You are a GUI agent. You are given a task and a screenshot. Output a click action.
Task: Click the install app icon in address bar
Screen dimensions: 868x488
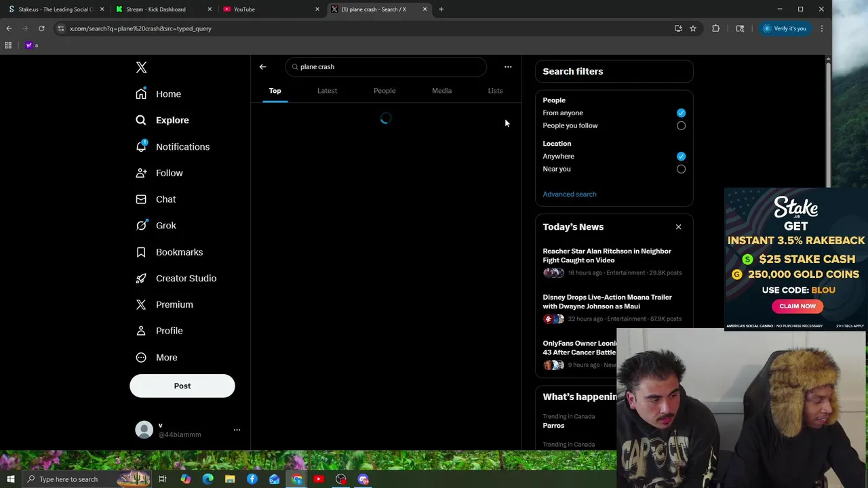point(678,28)
